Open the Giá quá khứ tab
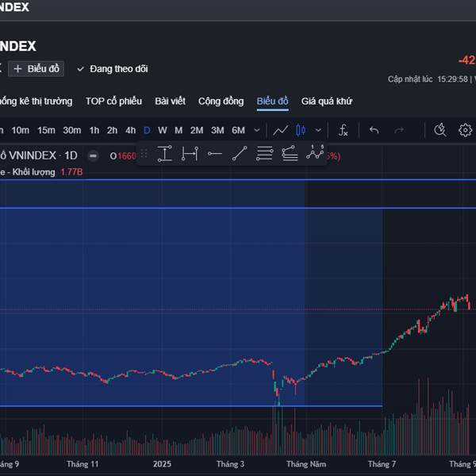Image resolution: width=476 pixels, height=476 pixels. point(327,102)
